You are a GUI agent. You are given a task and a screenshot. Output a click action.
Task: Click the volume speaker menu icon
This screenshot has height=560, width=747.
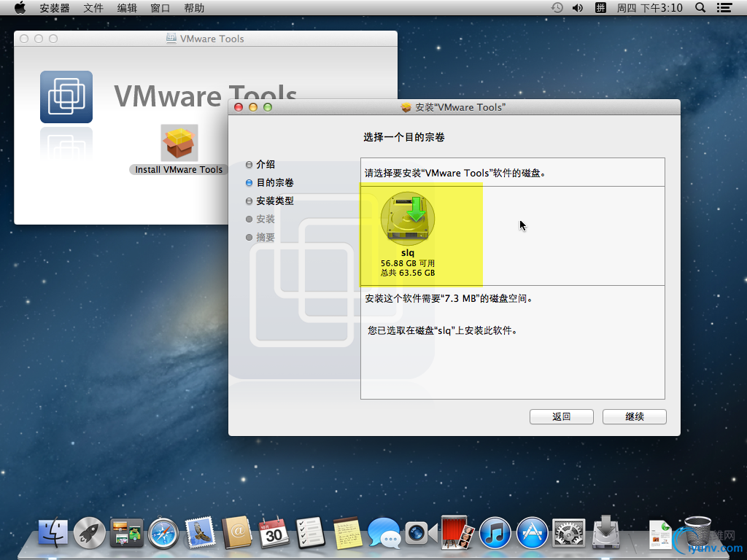(x=578, y=7)
